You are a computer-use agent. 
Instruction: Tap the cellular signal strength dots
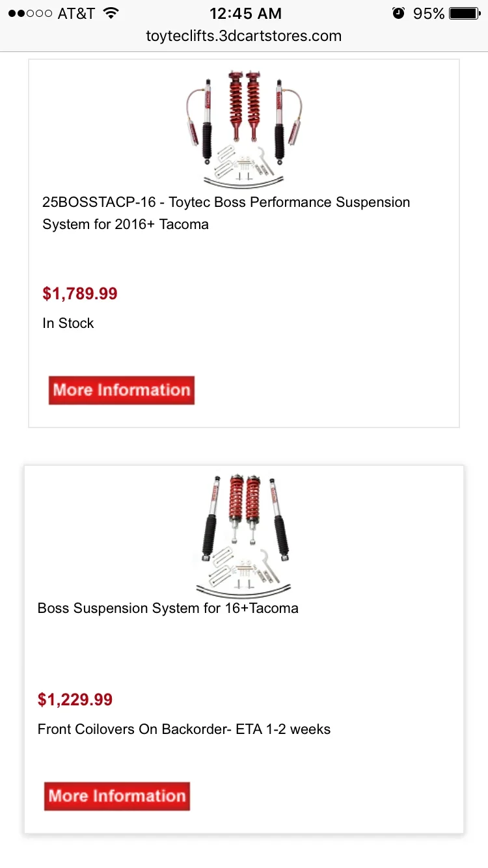pyautogui.click(x=30, y=13)
